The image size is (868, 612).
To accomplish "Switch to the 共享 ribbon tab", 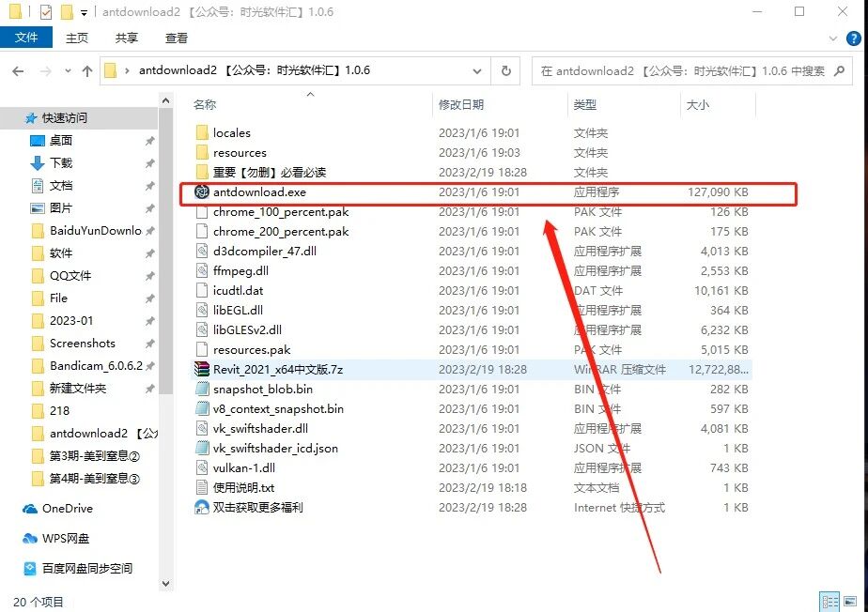I will [x=126, y=38].
